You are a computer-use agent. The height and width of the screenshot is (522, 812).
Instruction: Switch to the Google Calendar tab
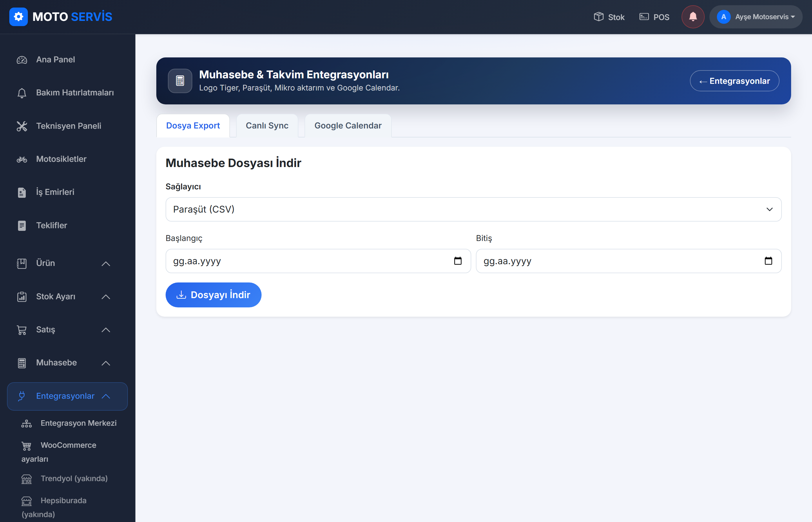(348, 125)
